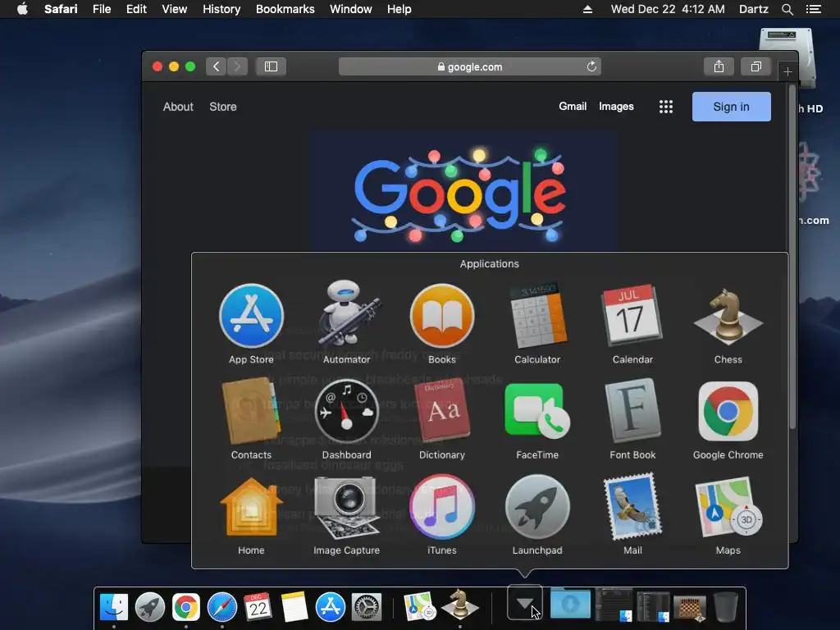Click Finder icon in Dock
840x630 pixels.
pyautogui.click(x=113, y=607)
